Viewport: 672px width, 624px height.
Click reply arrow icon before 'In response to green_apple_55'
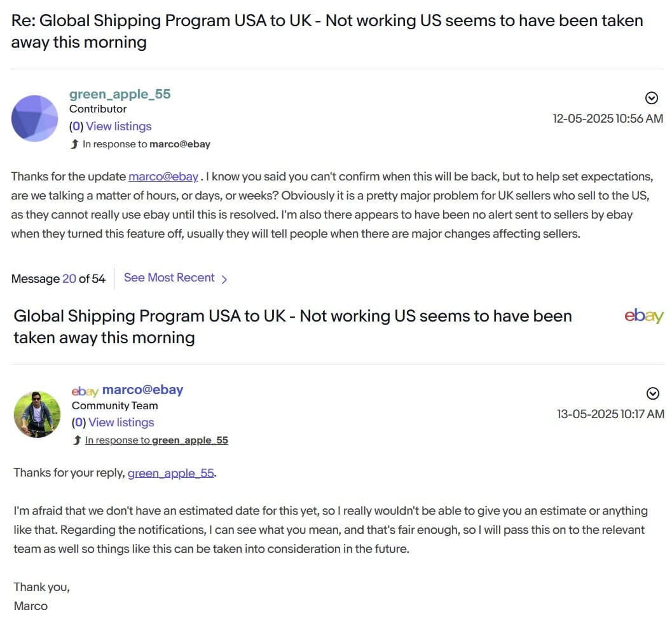click(x=78, y=440)
